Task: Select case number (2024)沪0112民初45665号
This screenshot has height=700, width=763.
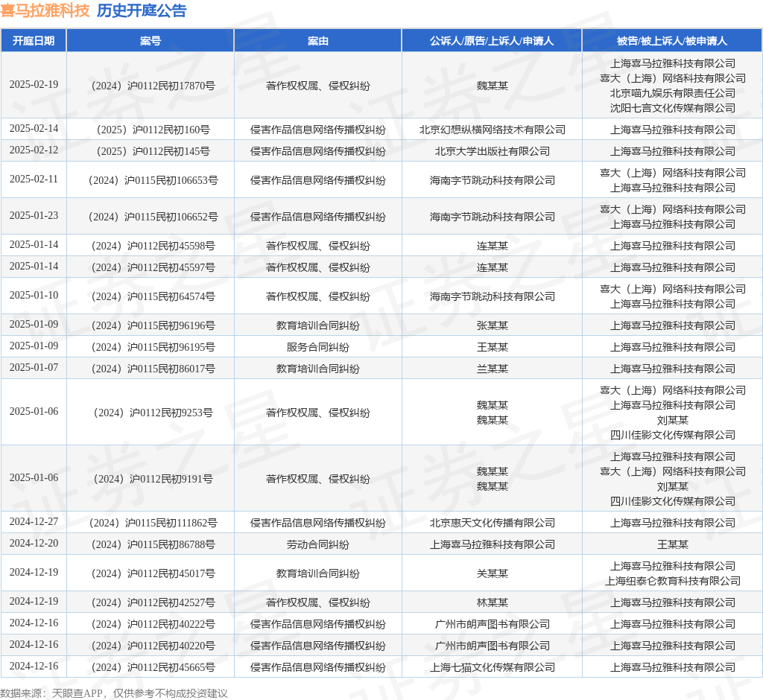Action: tap(153, 667)
